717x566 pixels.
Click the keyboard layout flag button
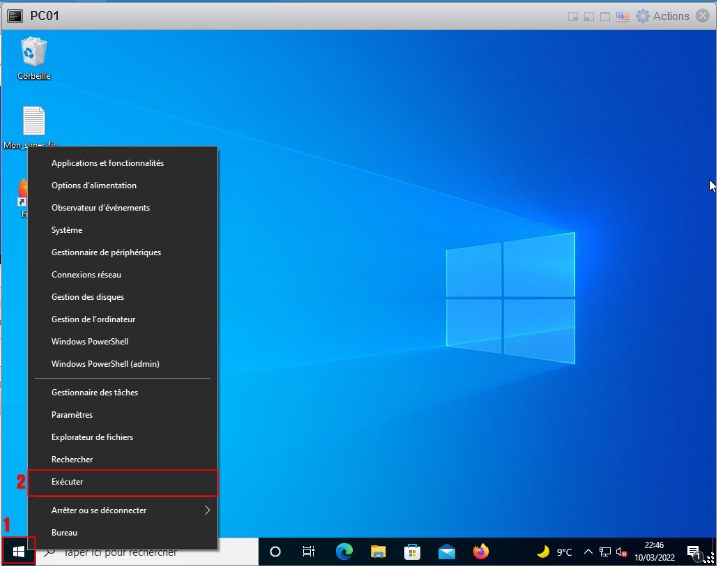point(621,16)
